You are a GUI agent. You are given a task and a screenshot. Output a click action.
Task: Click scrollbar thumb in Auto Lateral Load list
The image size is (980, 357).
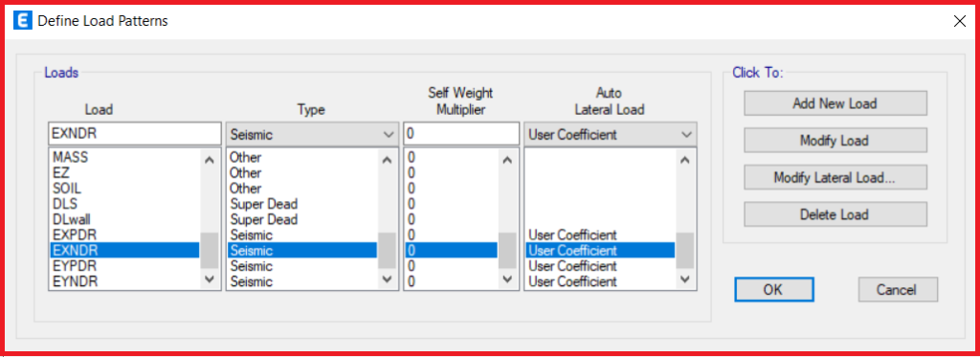pyautogui.click(x=685, y=251)
